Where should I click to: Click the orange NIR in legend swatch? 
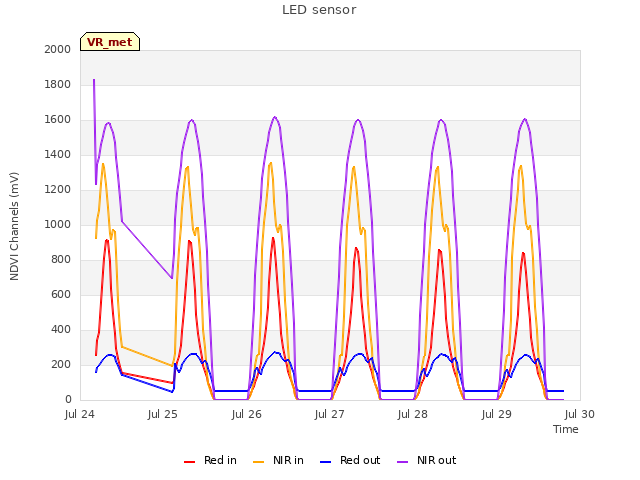pos(258,462)
